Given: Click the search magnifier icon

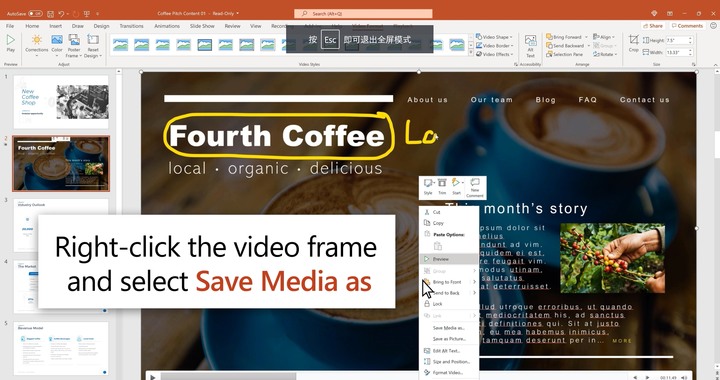Looking at the screenshot, I should pyautogui.click(x=304, y=14).
